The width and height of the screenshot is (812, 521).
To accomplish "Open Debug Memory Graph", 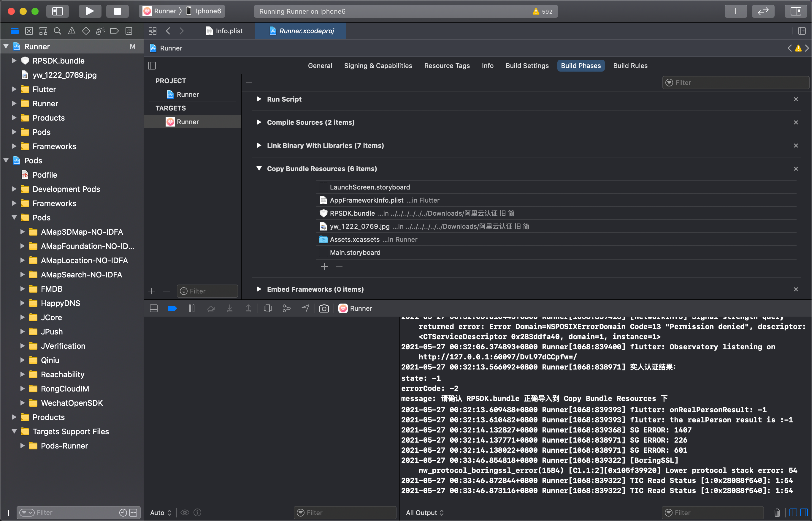I will coord(287,308).
